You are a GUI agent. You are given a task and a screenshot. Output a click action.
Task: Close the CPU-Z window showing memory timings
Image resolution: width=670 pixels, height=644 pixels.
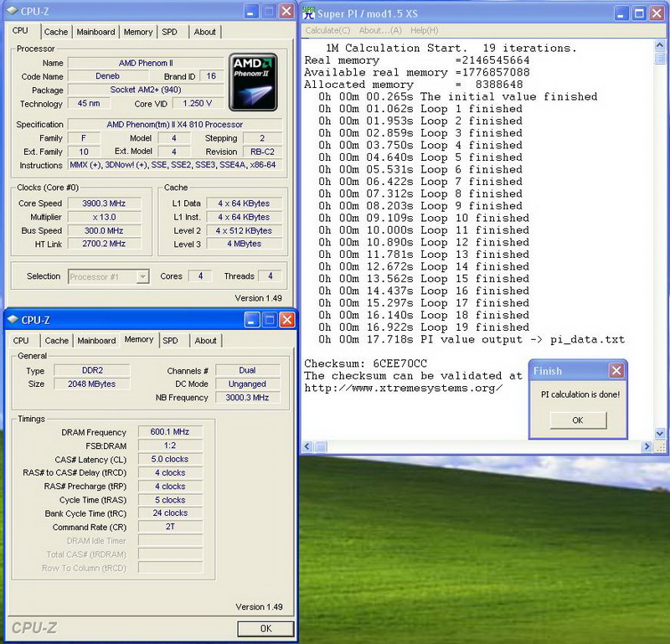pyautogui.click(x=286, y=320)
